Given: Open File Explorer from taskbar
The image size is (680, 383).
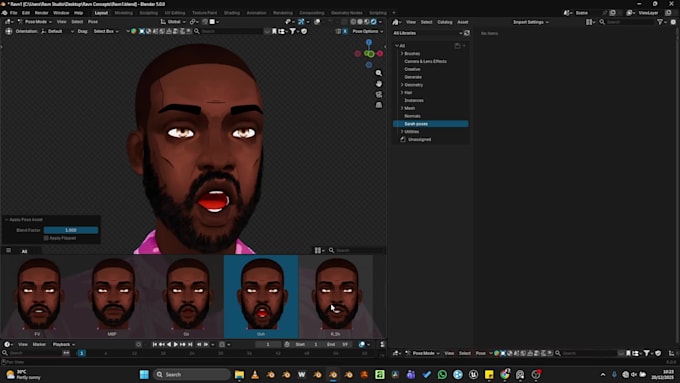Looking at the screenshot, I should (x=239, y=374).
